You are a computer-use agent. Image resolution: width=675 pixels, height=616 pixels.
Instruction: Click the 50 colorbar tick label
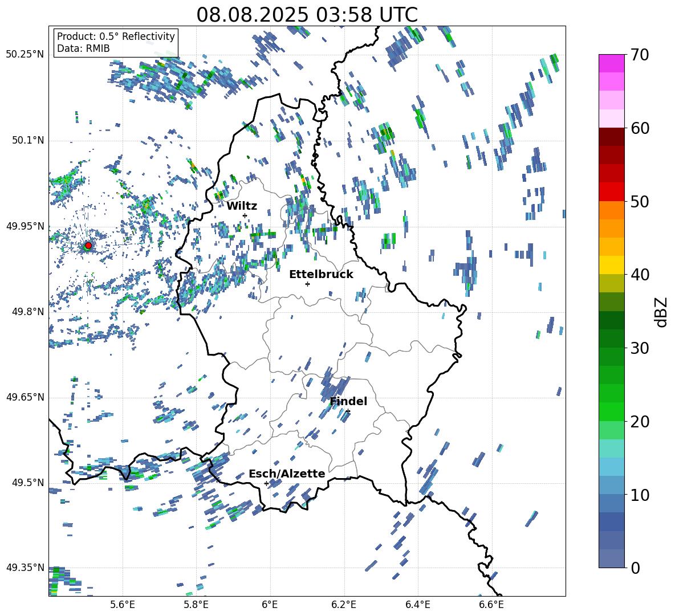640,201
